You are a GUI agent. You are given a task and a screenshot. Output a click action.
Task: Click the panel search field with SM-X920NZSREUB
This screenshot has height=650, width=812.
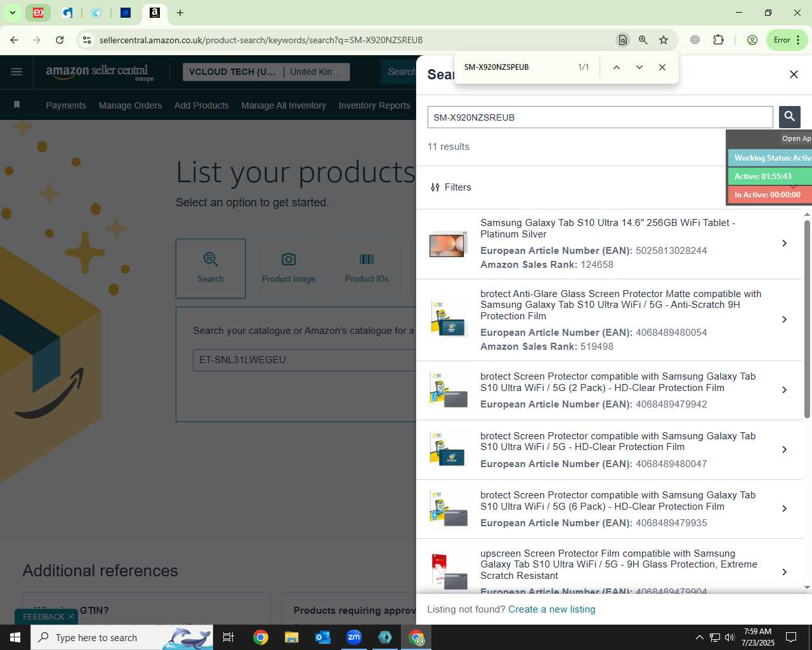tap(600, 117)
